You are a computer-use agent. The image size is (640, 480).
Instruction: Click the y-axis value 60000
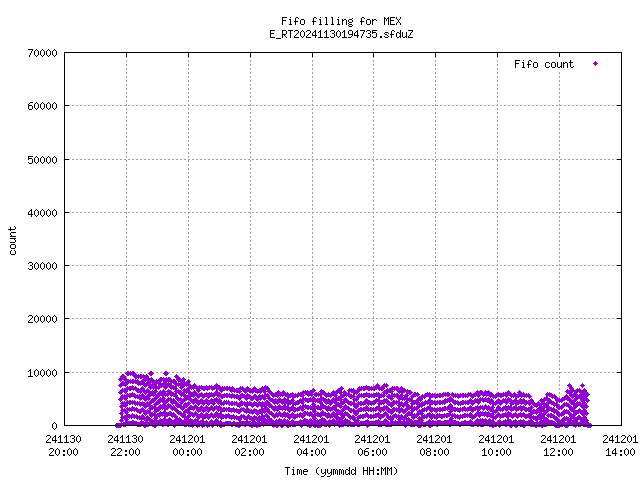pos(42,106)
